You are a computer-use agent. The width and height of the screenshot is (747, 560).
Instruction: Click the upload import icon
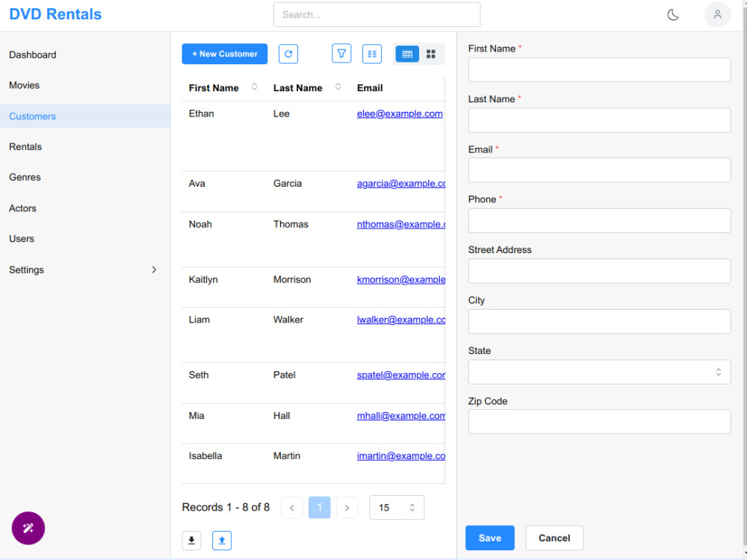(x=222, y=541)
